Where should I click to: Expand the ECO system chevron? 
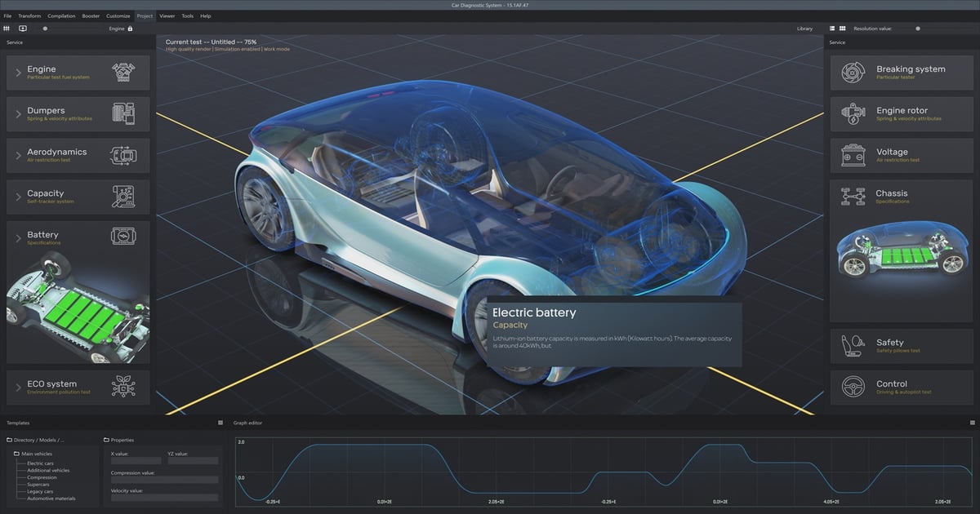coord(18,387)
